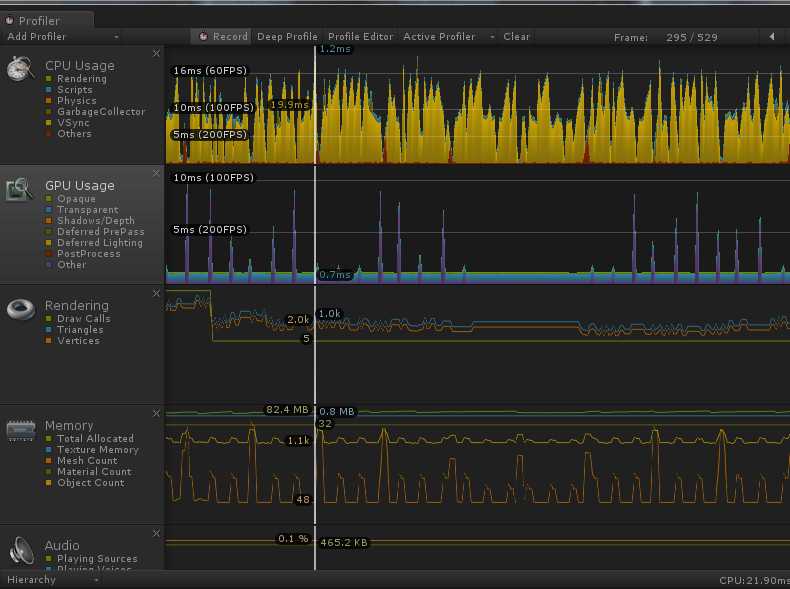The width and height of the screenshot is (790, 589).
Task: Select the CPU Usage stopwatch icon
Action: (x=20, y=68)
